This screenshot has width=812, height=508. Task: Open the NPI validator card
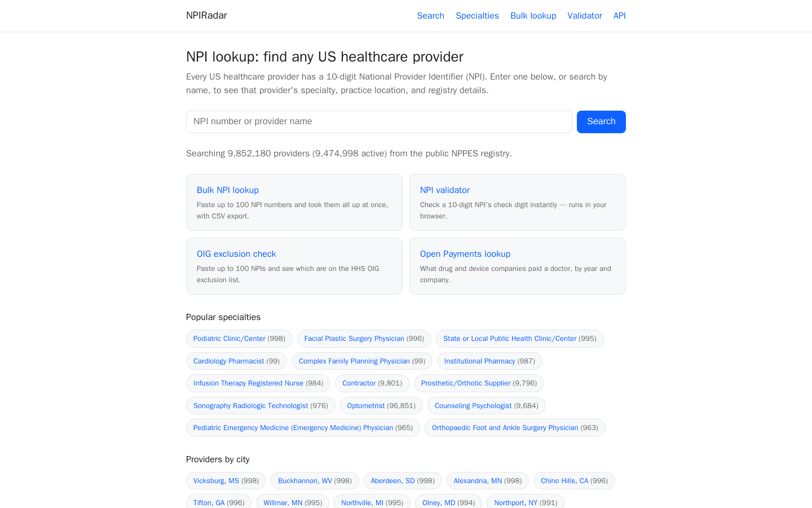pos(518,202)
